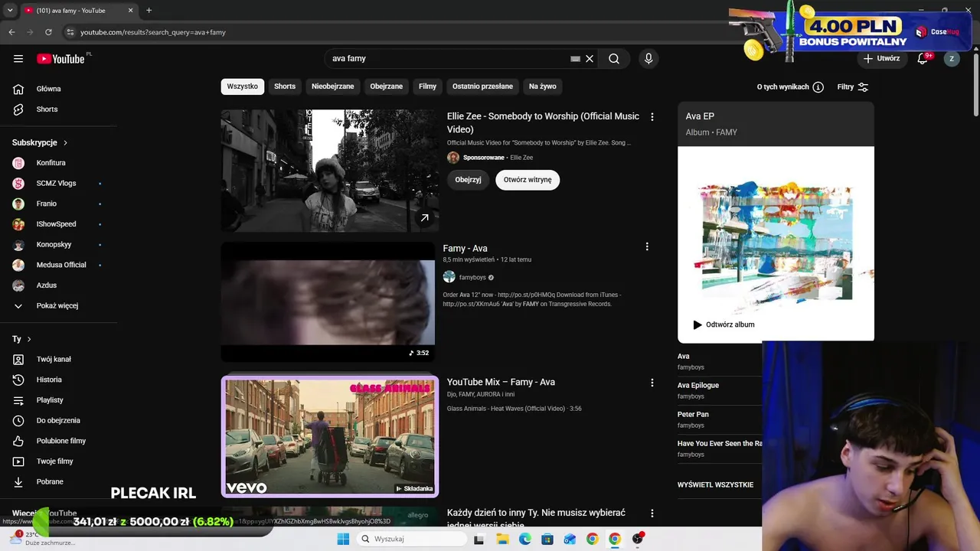Open the Ellie Zee channel avatar
The image size is (980, 551).
453,158
